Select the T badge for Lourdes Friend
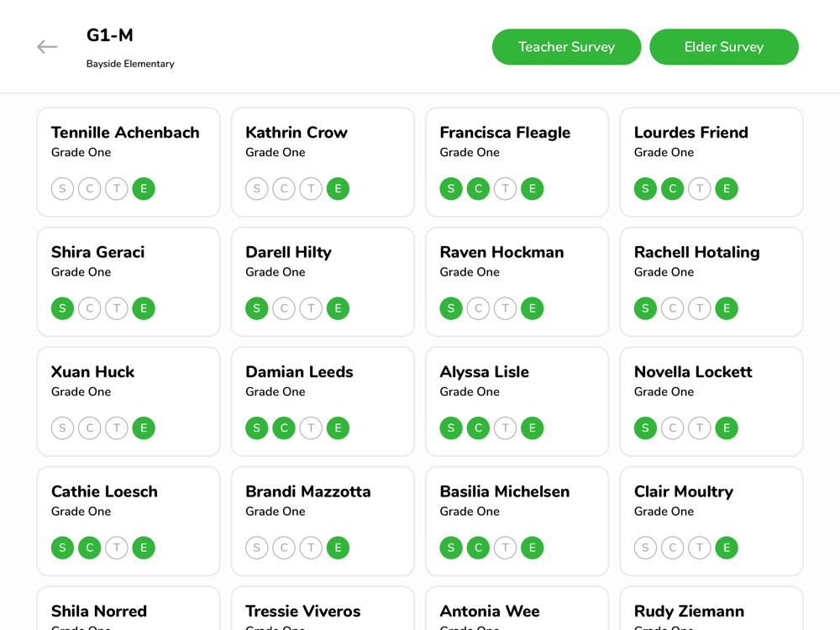840x630 pixels. pyautogui.click(x=700, y=188)
